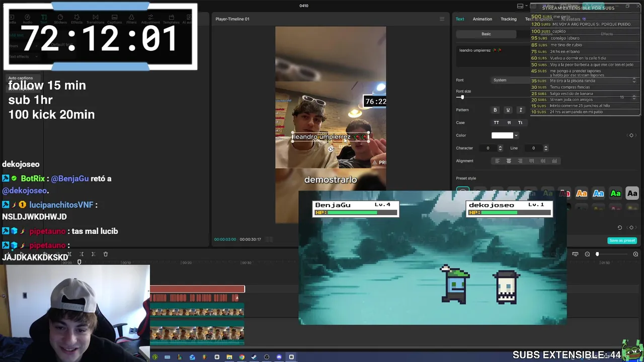Apply the blue Aa preset style

[x=598, y=194]
